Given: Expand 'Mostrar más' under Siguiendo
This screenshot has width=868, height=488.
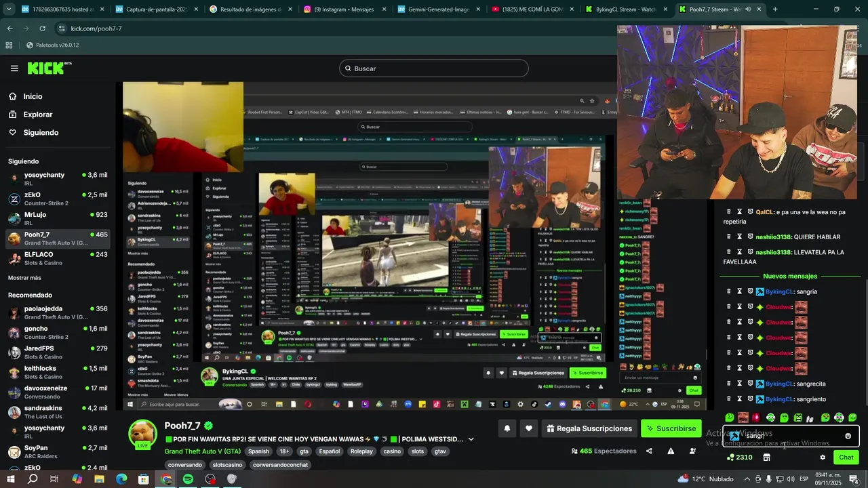Looking at the screenshot, I should [x=24, y=278].
